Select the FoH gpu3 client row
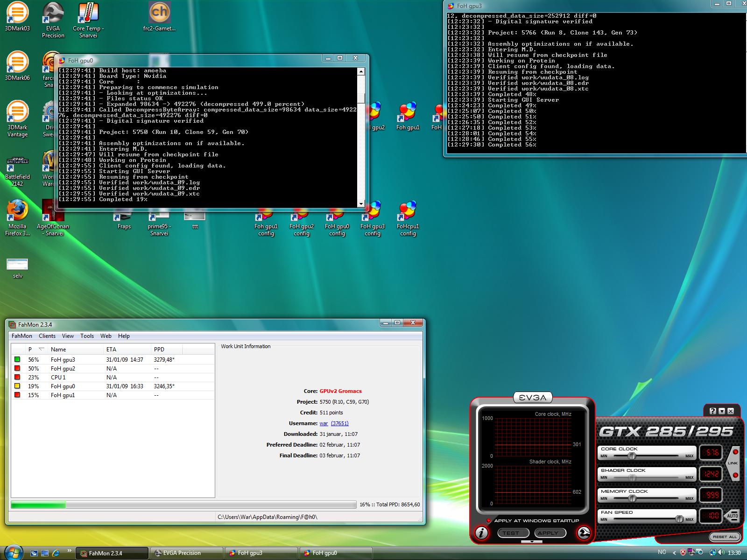Viewport: 747px width, 560px height. point(113,360)
